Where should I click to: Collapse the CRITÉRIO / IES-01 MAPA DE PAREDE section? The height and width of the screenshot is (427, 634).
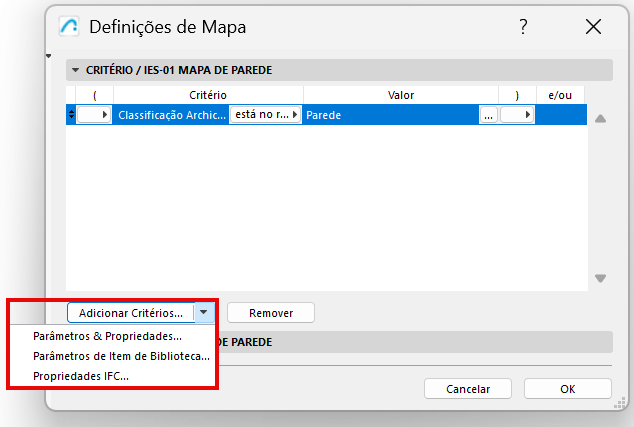click(75, 70)
